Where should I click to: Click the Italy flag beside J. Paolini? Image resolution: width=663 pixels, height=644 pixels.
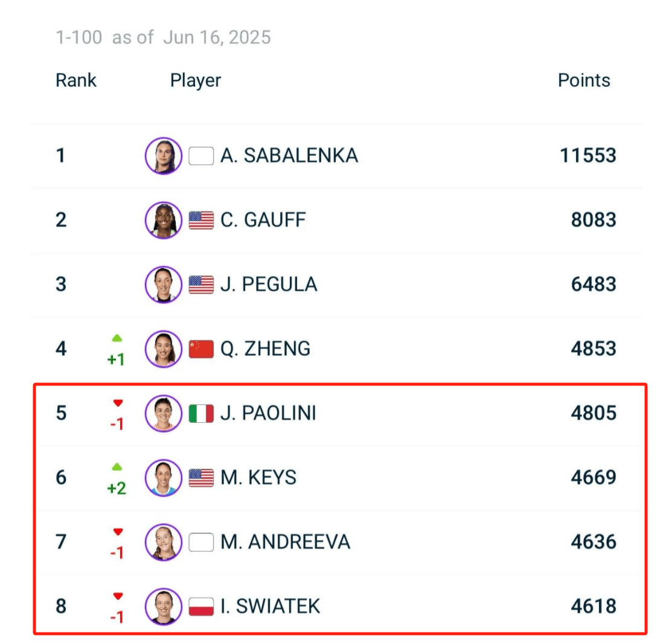point(201,413)
